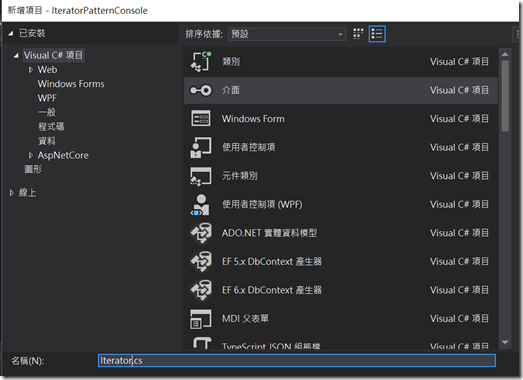Click the 介面 template name text
Screen dimensions: 523x380
pos(231,90)
